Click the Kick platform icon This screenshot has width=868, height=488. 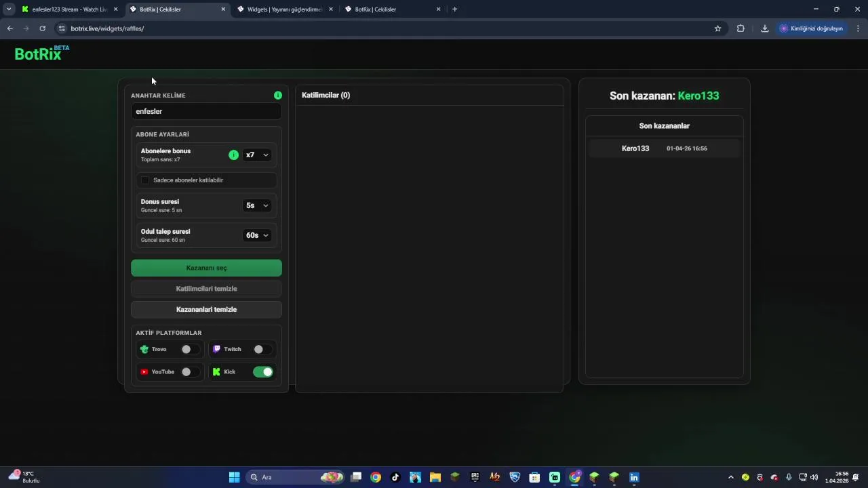coord(216,372)
